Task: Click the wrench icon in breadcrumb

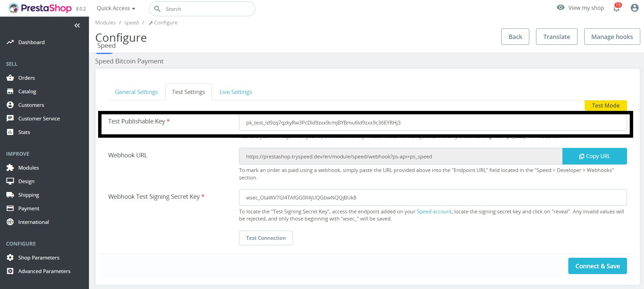Action: [x=151, y=23]
